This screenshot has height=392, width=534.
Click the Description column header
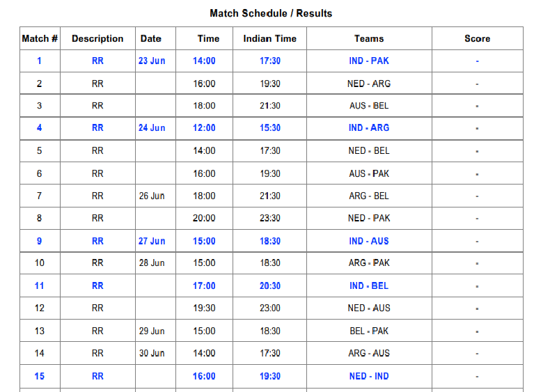point(97,39)
